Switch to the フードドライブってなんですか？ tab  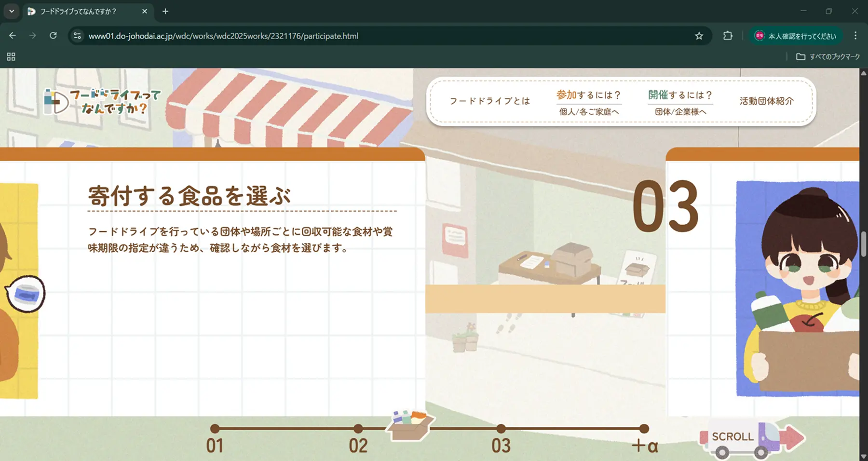point(87,11)
